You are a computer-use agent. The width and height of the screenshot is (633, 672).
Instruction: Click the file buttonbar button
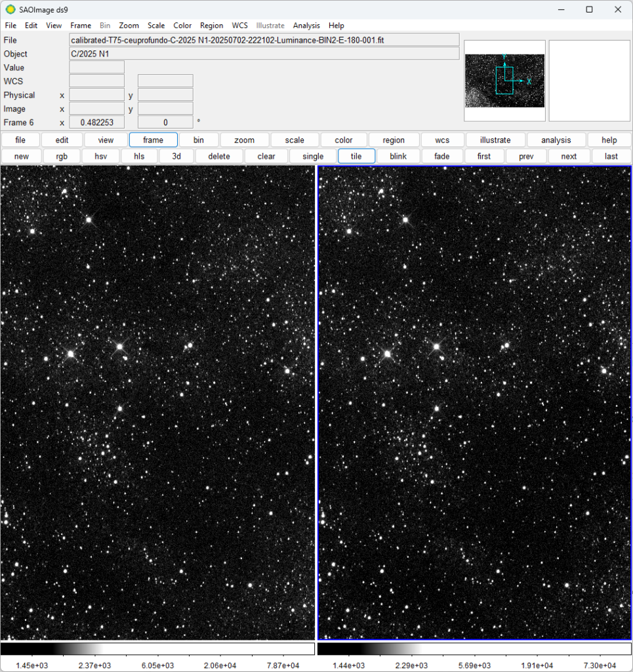click(20, 140)
